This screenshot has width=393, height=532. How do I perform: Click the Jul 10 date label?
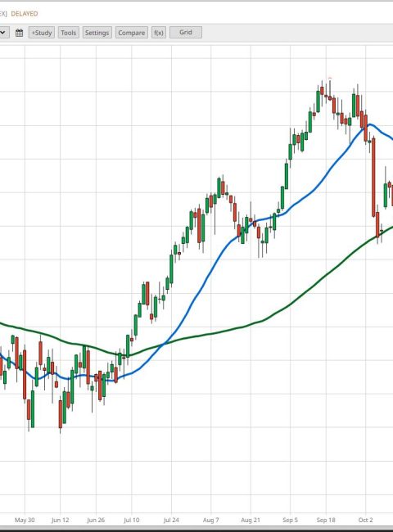[131, 520]
